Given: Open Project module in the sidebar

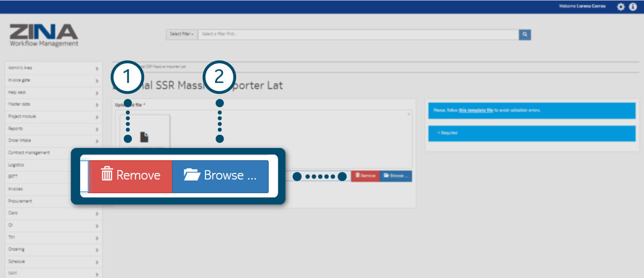Looking at the screenshot, I should coord(22,116).
